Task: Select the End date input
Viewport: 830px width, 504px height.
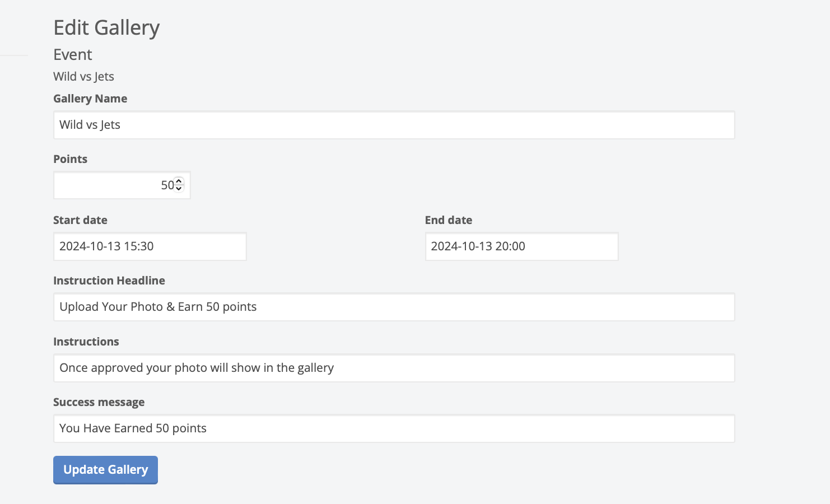Action: [x=521, y=246]
